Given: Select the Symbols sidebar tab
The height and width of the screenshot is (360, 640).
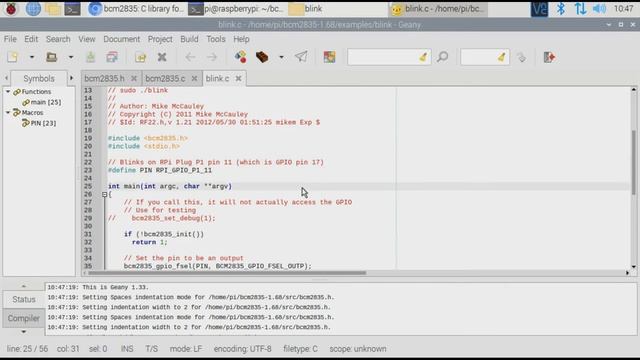Looking at the screenshot, I should [x=39, y=78].
